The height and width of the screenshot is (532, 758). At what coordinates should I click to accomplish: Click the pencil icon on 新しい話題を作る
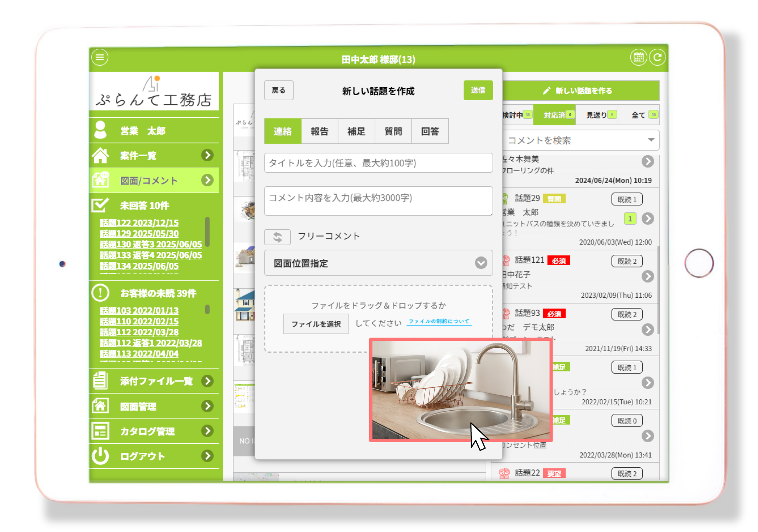point(547,90)
